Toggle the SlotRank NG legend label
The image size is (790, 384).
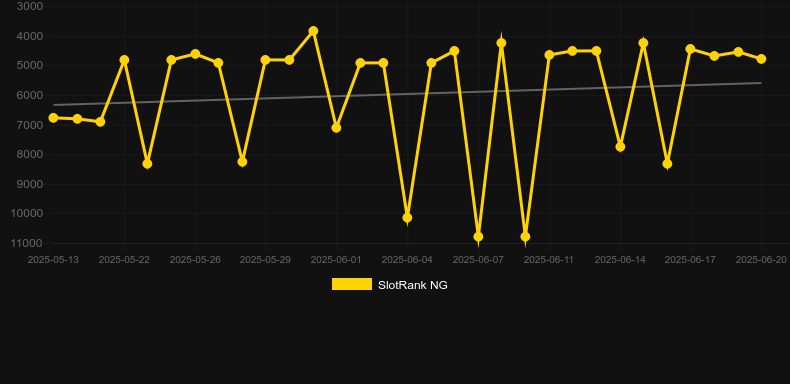pyautogui.click(x=413, y=285)
